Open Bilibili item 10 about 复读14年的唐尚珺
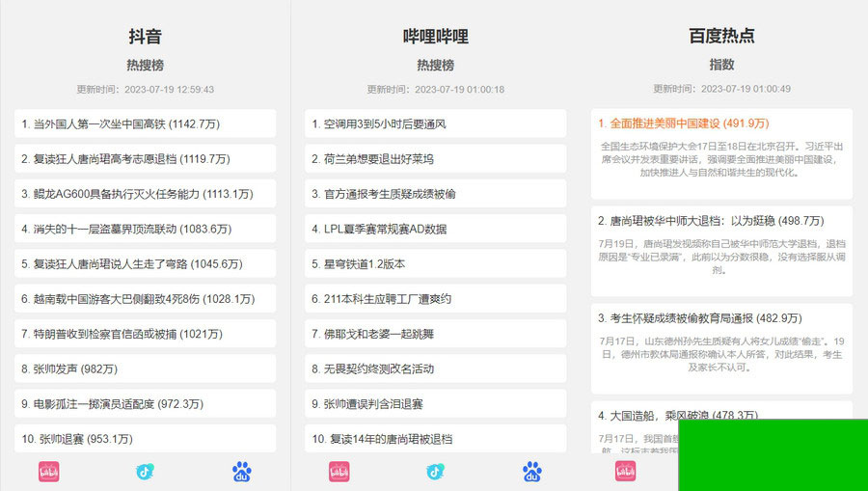 (434, 439)
